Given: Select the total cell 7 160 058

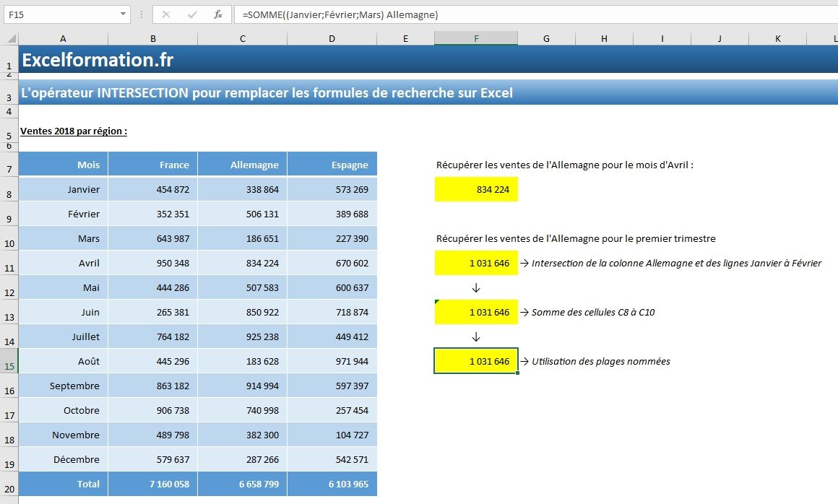Looking at the screenshot, I should (153, 485).
